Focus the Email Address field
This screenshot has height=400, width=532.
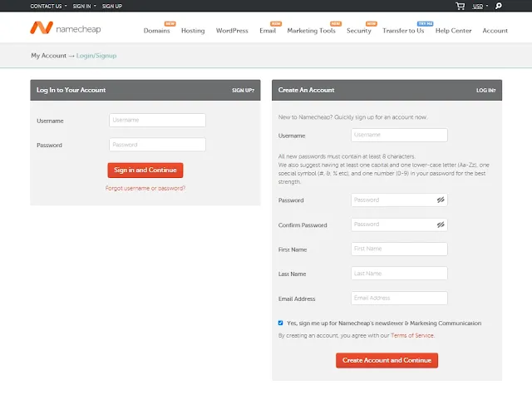pos(399,299)
